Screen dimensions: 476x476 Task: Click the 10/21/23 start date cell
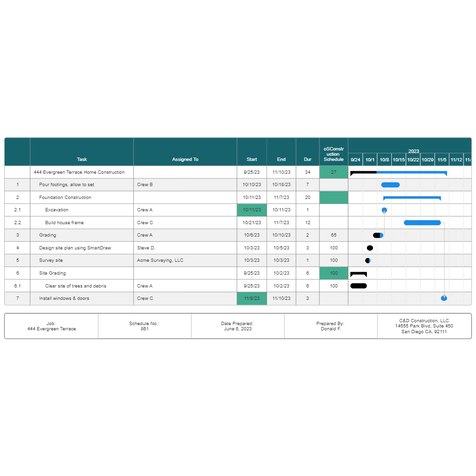pyautogui.click(x=252, y=222)
